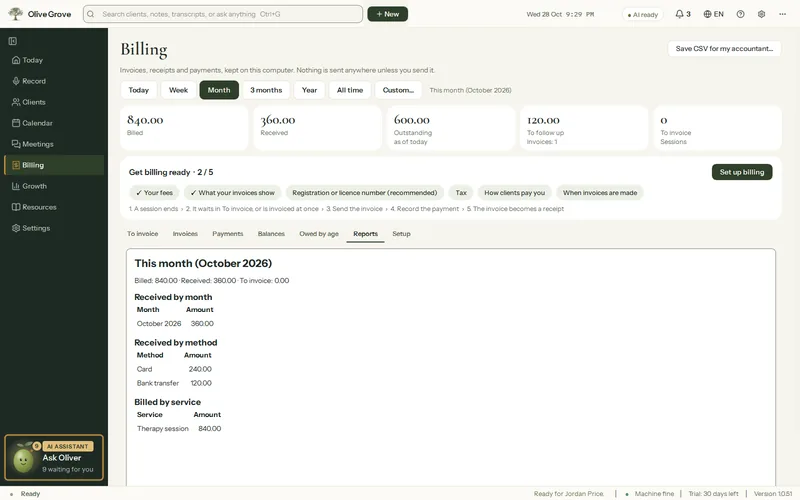Open notifications bell showing 3
The image size is (800, 500).
[683, 14]
